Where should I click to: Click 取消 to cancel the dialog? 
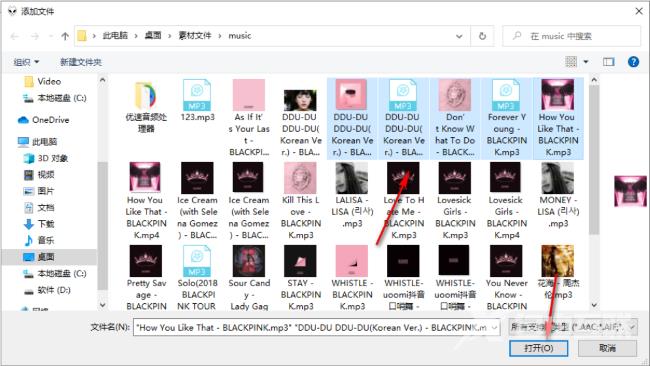click(607, 348)
